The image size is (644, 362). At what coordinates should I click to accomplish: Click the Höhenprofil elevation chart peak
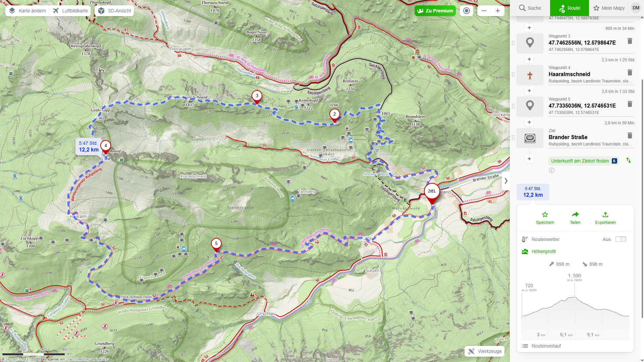coord(574,296)
